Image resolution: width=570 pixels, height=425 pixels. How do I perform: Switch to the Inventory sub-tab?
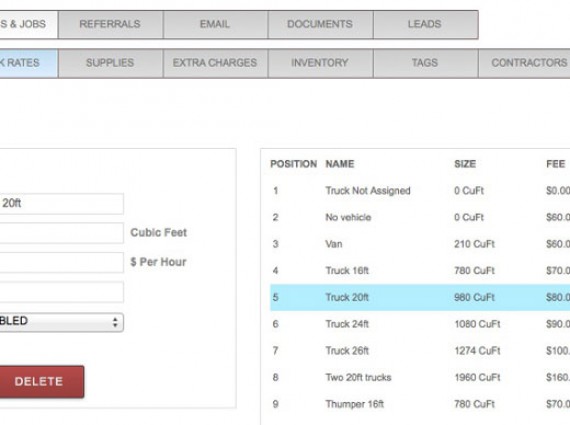[320, 63]
